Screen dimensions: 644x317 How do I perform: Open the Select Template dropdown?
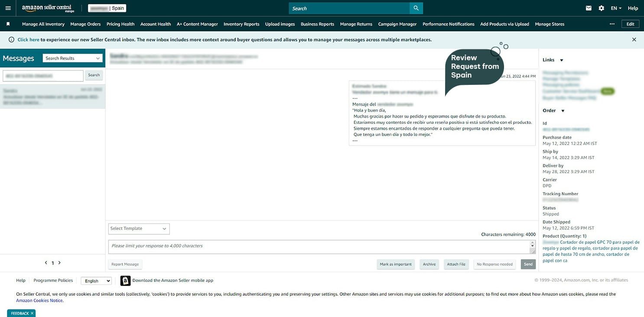139,229
